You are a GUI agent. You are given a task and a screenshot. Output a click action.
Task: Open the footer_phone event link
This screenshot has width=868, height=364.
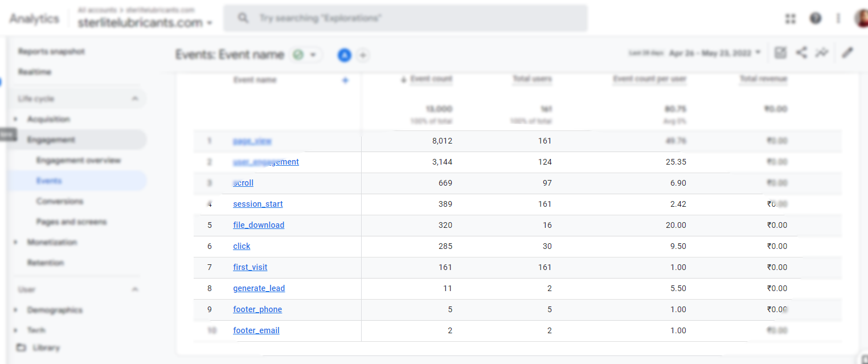tap(257, 309)
